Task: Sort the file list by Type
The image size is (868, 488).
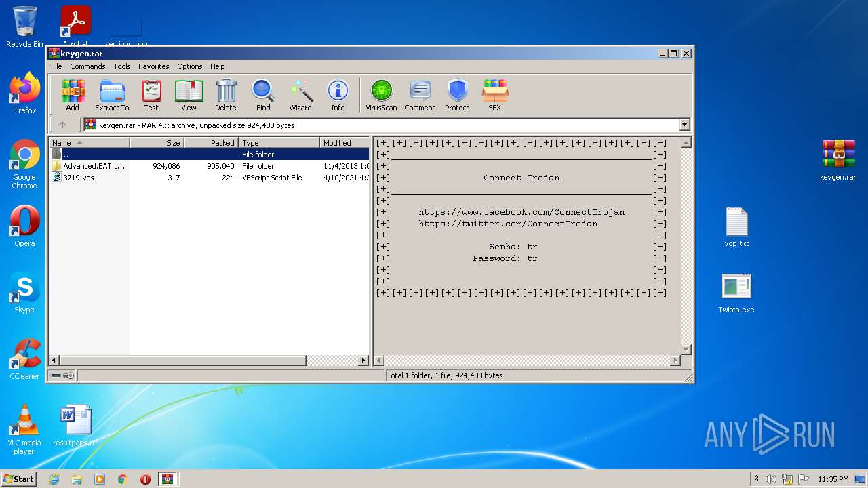Action: click(279, 142)
